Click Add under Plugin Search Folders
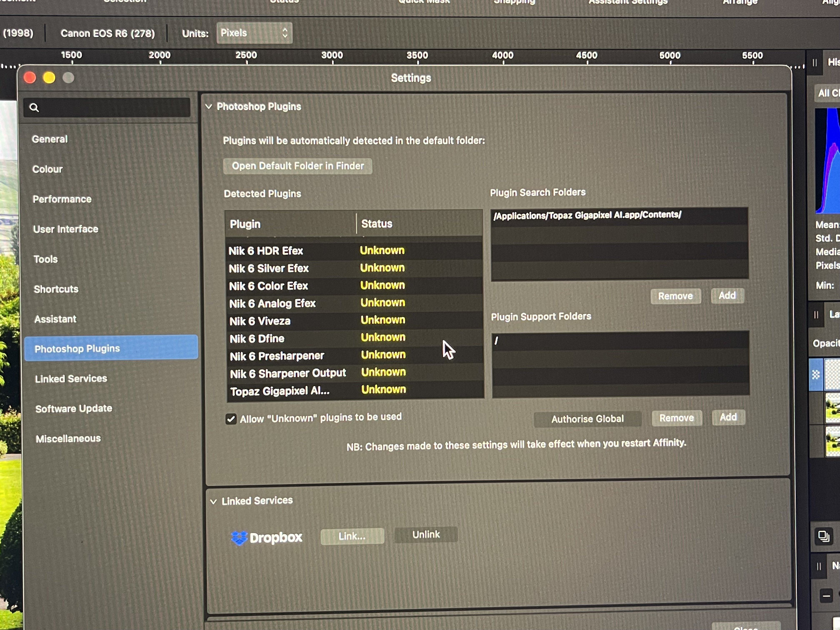The image size is (840, 630). coord(727,295)
